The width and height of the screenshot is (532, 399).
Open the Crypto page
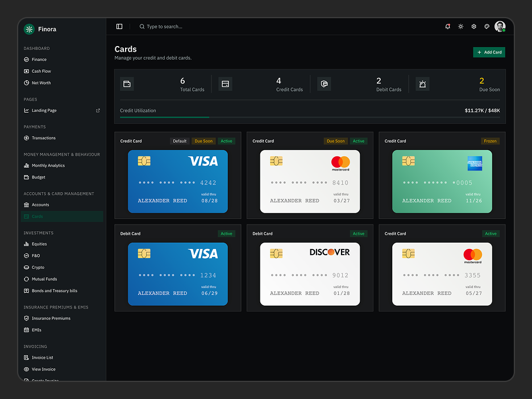click(62, 267)
